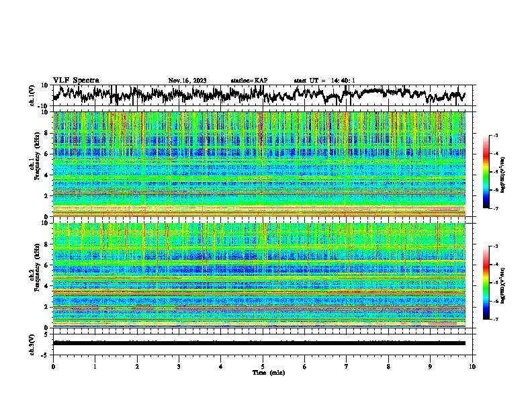Click the ch.2 colorbar log(PSD) unit label
Viewport: 532px width, 411px height.
503,285
